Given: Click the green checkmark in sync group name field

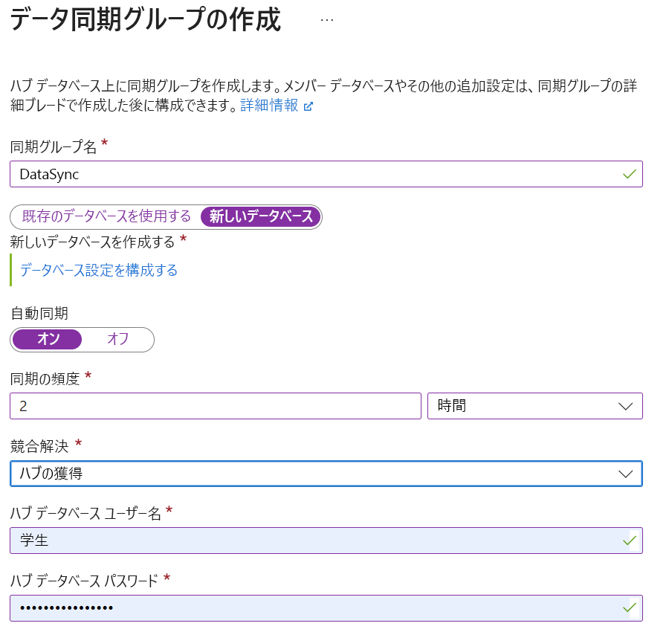Looking at the screenshot, I should tap(628, 174).
